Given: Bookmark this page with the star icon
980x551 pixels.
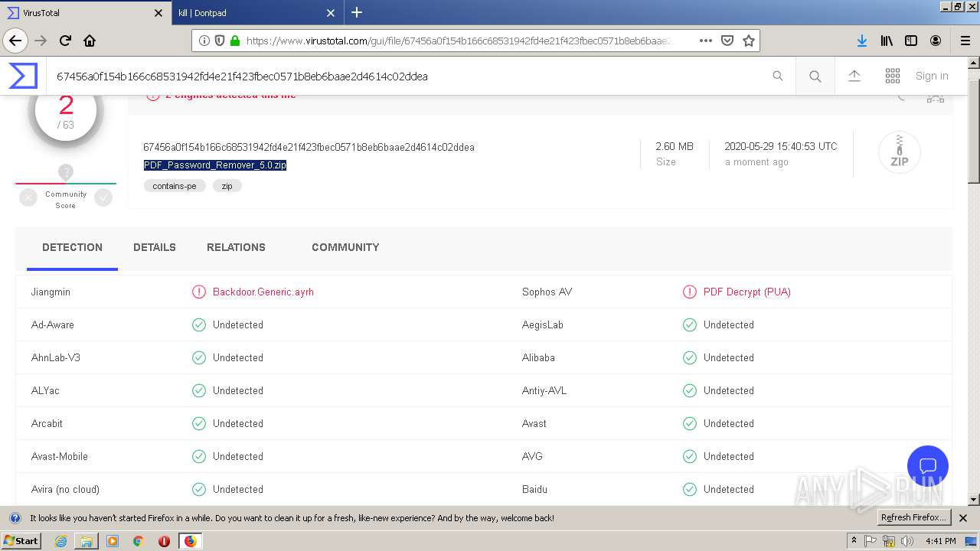Looking at the screenshot, I should (749, 41).
